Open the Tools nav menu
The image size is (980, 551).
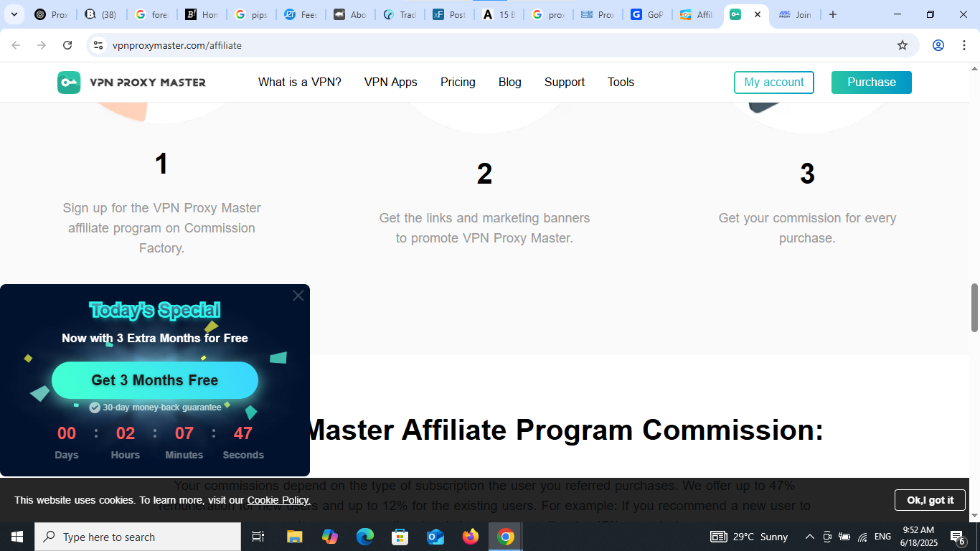[621, 82]
